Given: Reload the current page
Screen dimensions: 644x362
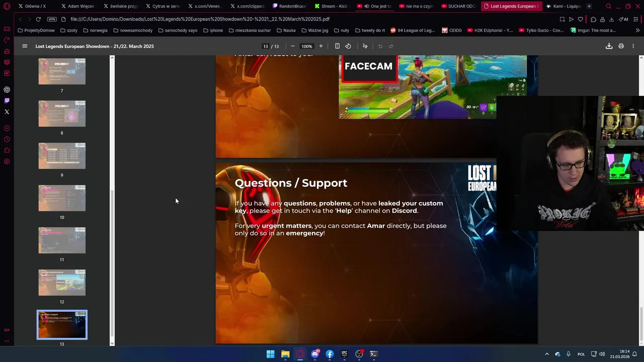Looking at the screenshot, I should click(x=38, y=19).
